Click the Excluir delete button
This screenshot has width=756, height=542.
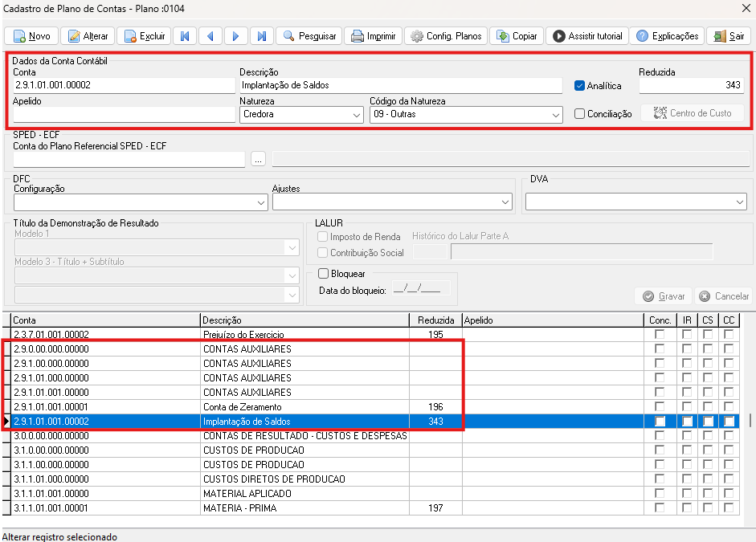[144, 36]
